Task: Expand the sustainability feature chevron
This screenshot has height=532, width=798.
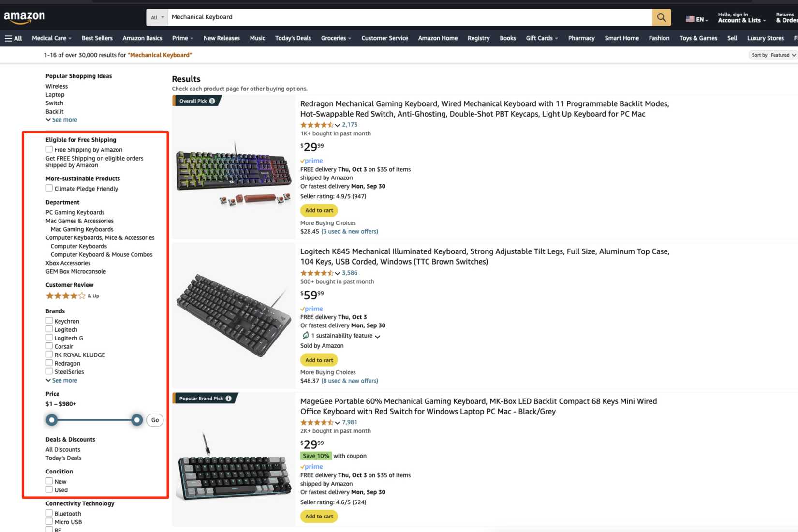Action: [378, 336]
